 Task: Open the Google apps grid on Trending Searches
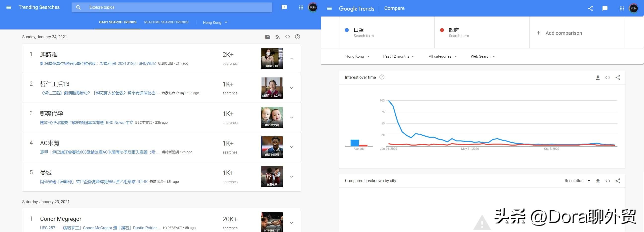301,7
